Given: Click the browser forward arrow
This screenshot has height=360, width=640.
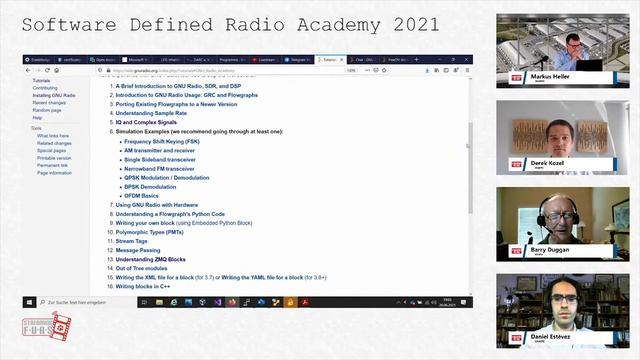Looking at the screenshot, I should tap(38, 70).
